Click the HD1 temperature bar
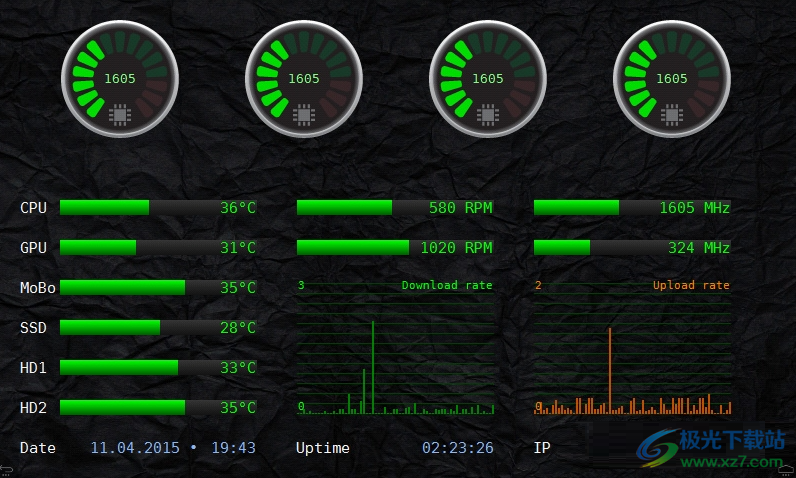Viewport: 796px width, 478px height. click(x=158, y=367)
